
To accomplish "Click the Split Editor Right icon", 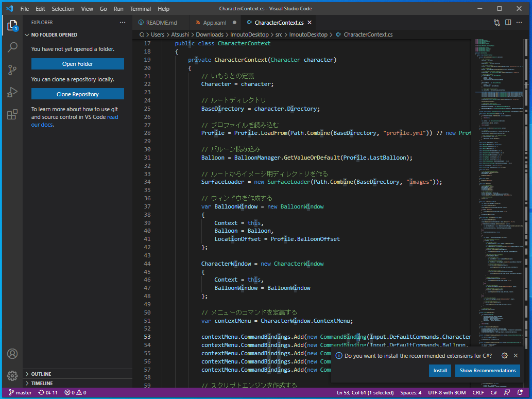I will (x=508, y=22).
